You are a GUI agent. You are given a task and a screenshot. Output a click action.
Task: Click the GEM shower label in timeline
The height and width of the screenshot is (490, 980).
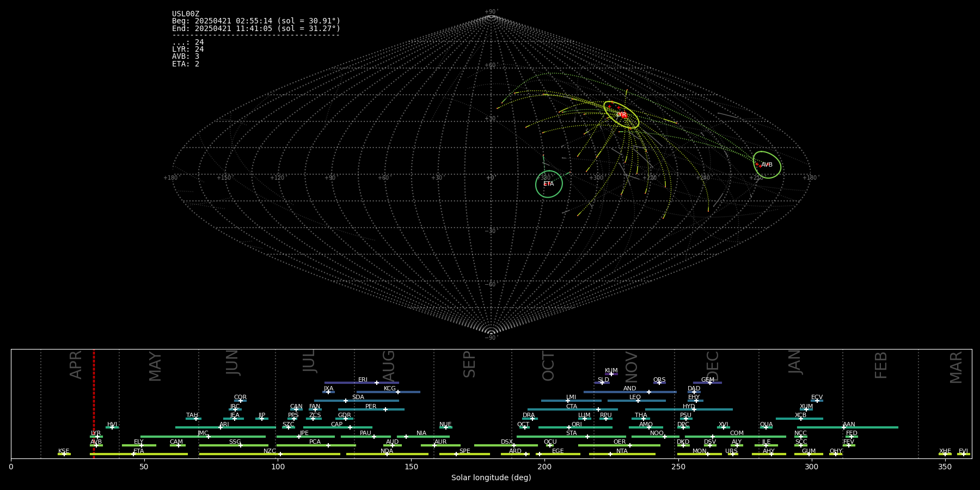click(x=708, y=380)
